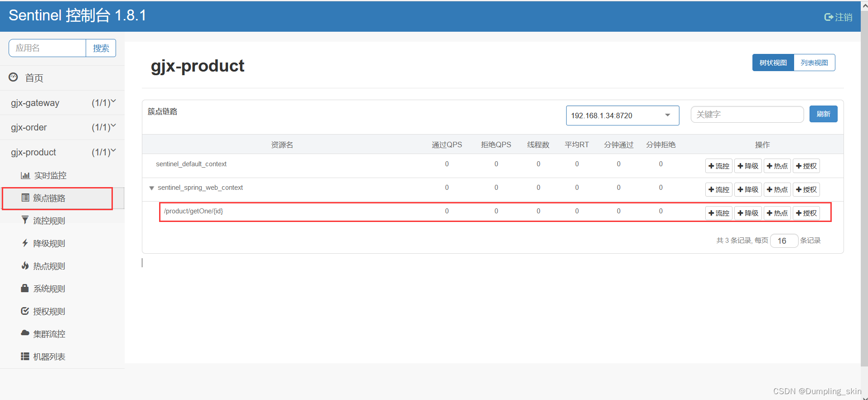Expand the gjx-gateway application
868x400 pixels.
tap(62, 103)
